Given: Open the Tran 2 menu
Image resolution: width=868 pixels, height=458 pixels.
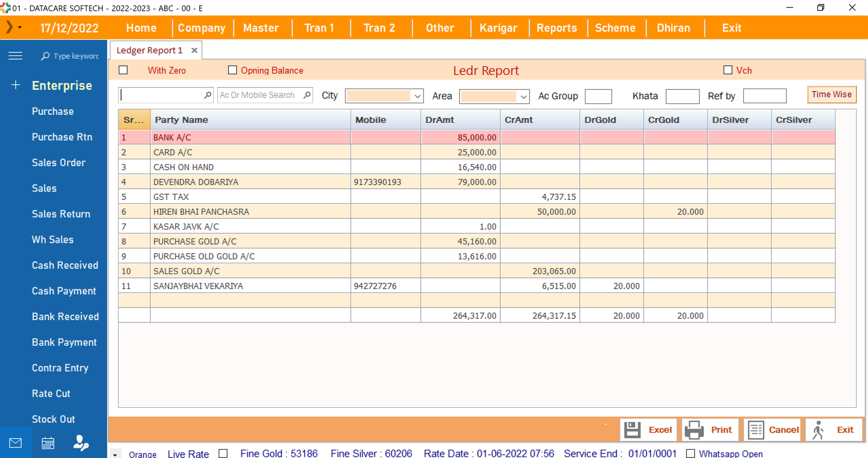Looking at the screenshot, I should click(379, 28).
